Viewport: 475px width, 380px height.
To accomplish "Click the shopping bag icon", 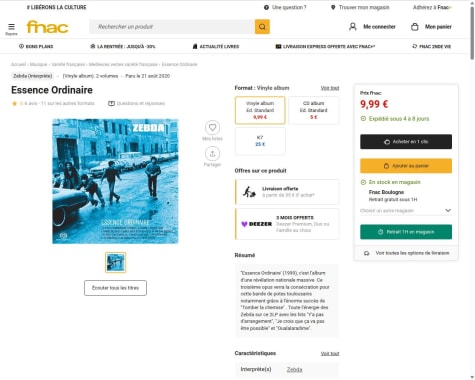I will [415, 27].
